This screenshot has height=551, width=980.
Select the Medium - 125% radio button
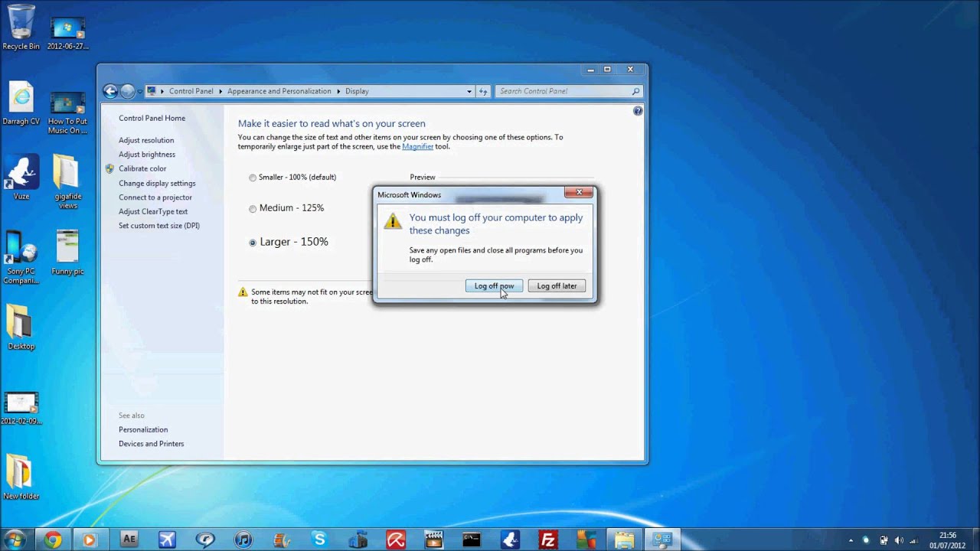(x=253, y=208)
